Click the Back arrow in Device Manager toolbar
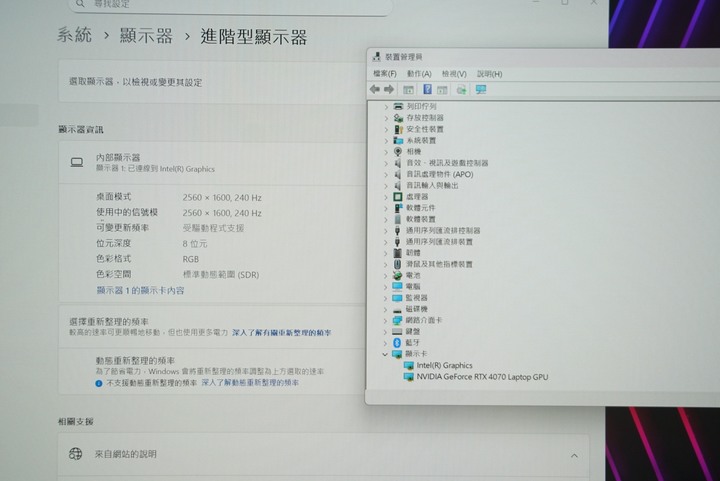The image size is (720, 481). click(x=376, y=90)
